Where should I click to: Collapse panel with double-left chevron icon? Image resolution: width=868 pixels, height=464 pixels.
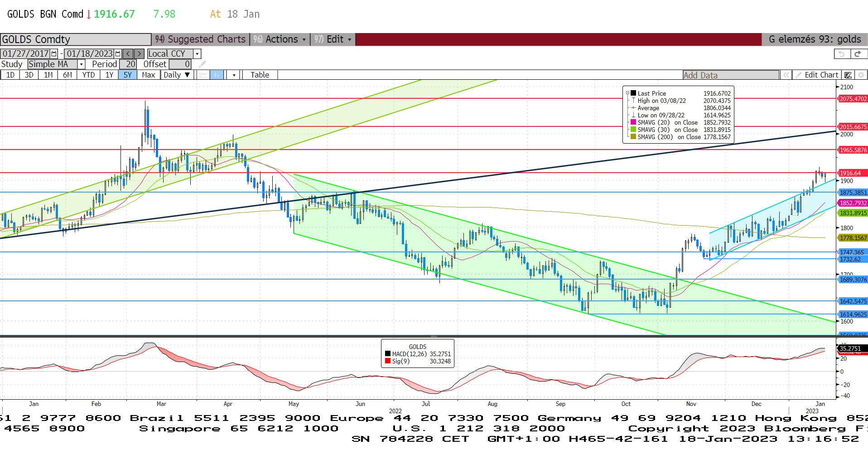[x=786, y=75]
